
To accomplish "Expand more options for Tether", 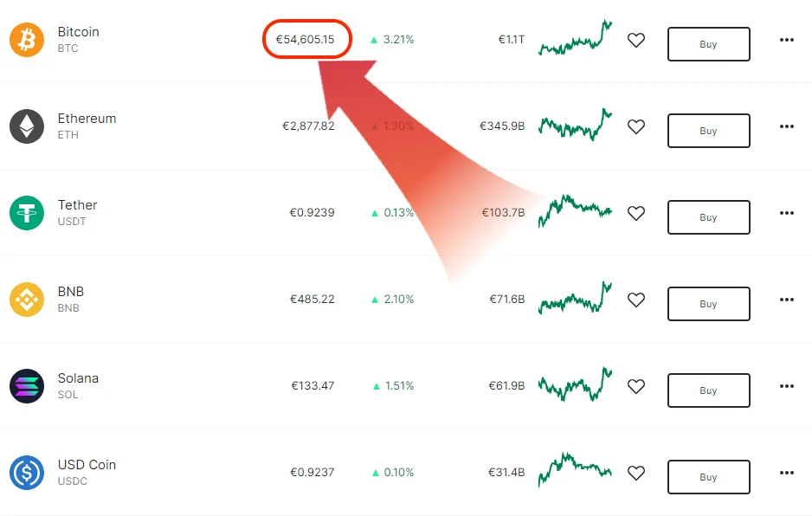I will click(x=786, y=213).
